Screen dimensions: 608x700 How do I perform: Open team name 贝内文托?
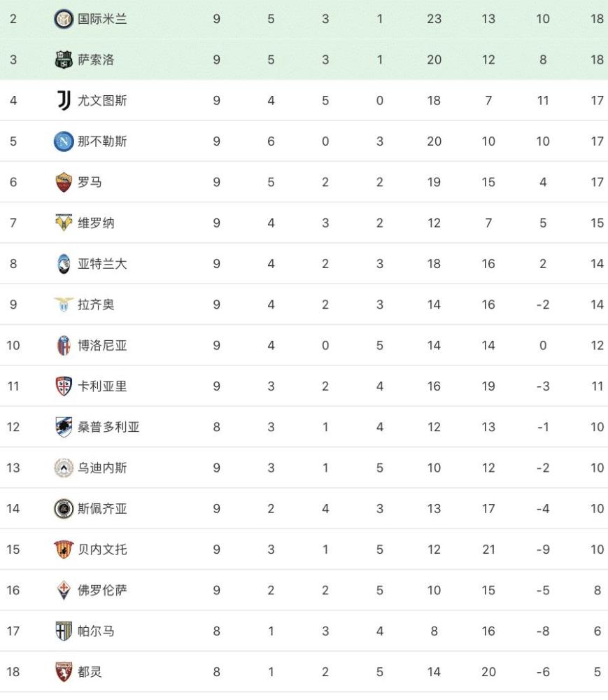(102, 549)
